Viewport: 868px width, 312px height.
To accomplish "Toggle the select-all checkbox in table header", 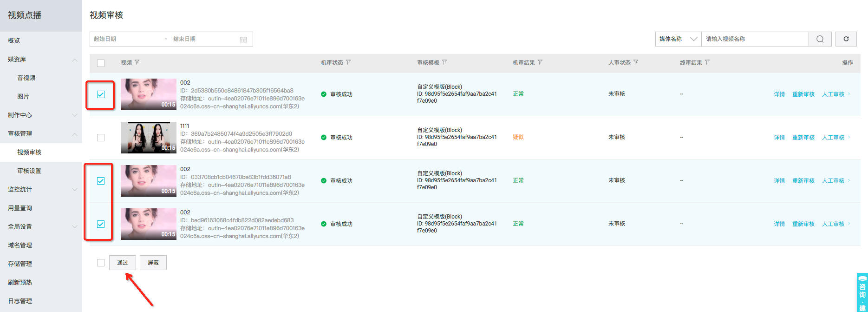I will [x=101, y=63].
